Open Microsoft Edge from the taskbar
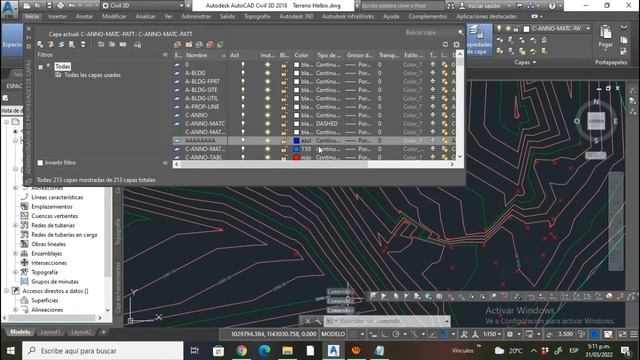The image size is (640, 360). (x=264, y=351)
